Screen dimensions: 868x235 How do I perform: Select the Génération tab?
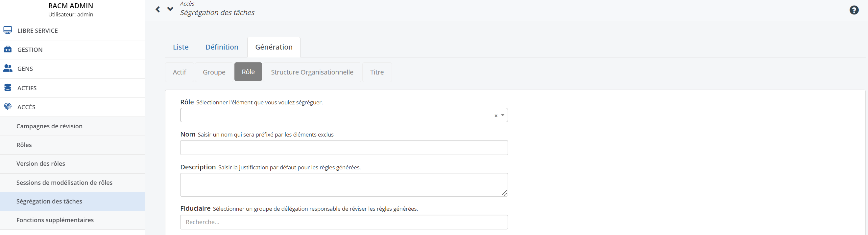pos(274,47)
